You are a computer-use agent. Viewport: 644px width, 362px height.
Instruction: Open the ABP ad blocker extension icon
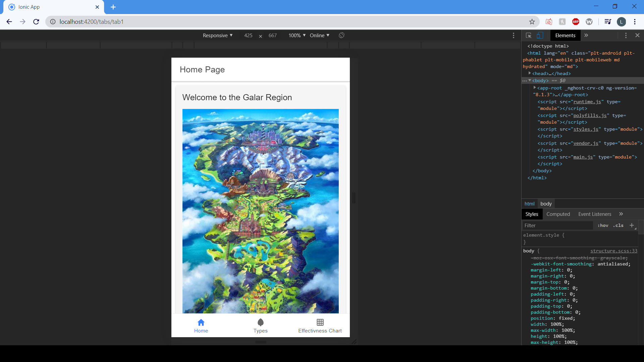[x=576, y=21]
